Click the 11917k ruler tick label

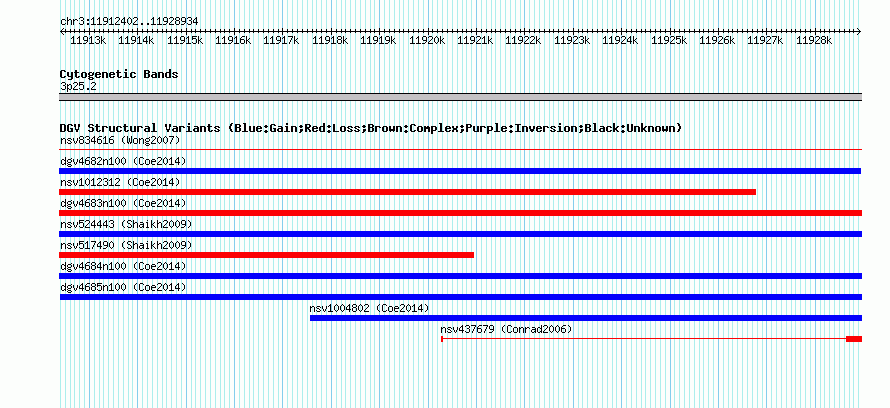(x=282, y=40)
